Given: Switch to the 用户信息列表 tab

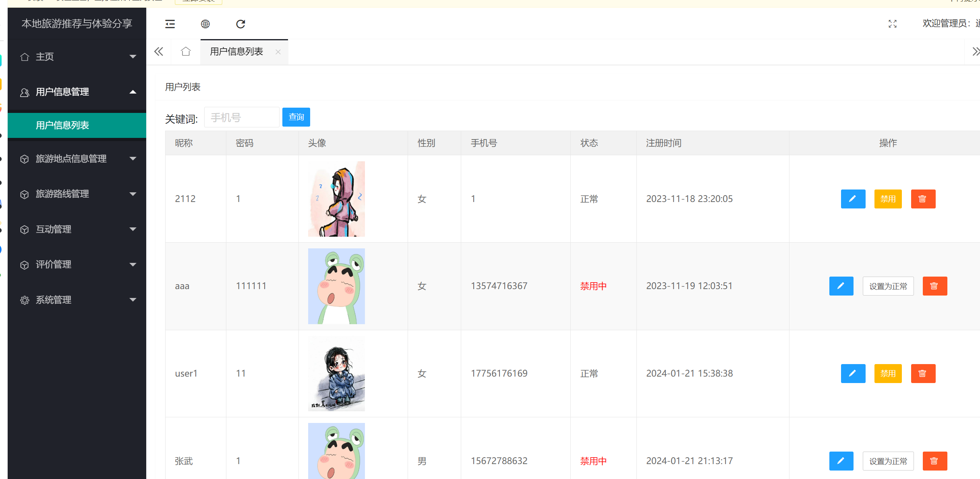Looking at the screenshot, I should click(236, 52).
